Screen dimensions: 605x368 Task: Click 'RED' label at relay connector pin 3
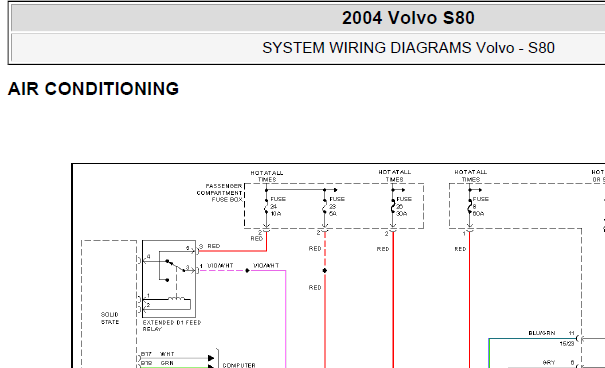214,246
